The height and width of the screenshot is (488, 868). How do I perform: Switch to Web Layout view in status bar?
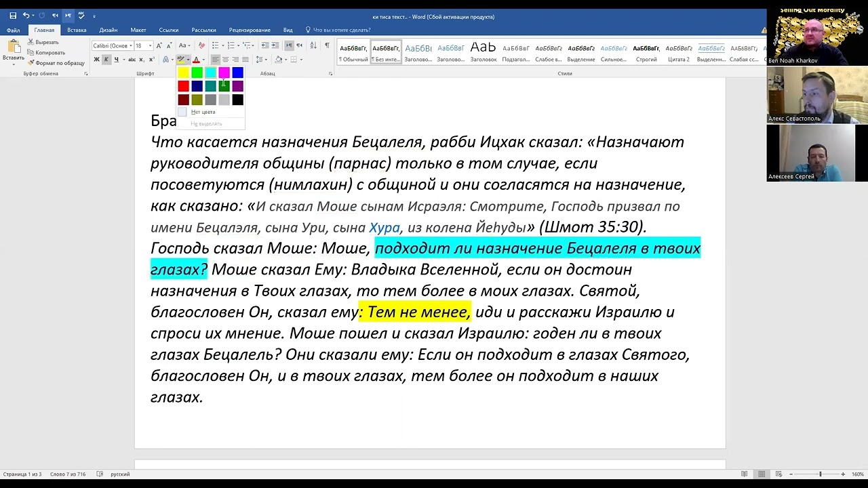[778, 474]
